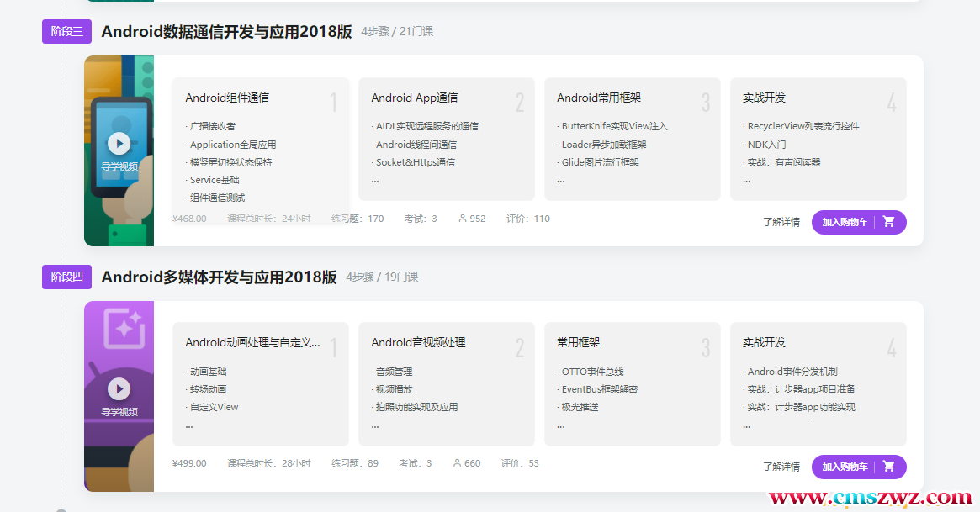980x512 pixels.
Task: Add Android多媒体开发 course to cart
Action: (x=845, y=467)
